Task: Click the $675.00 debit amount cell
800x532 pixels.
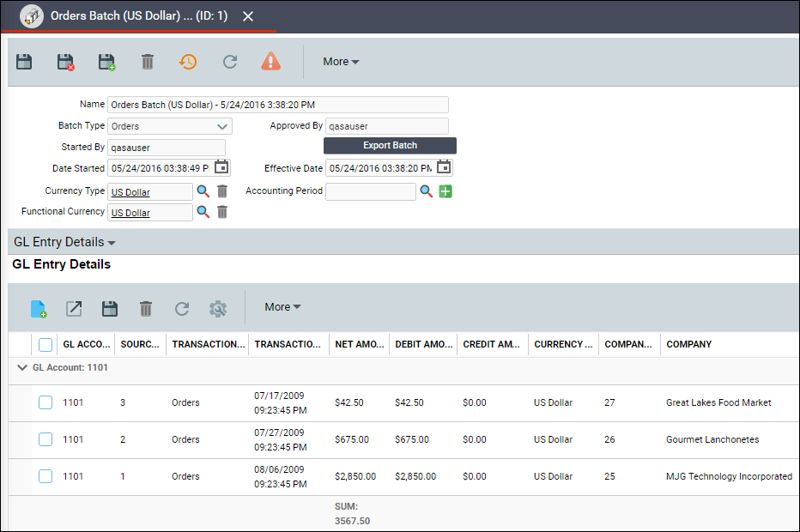Action: (x=412, y=439)
